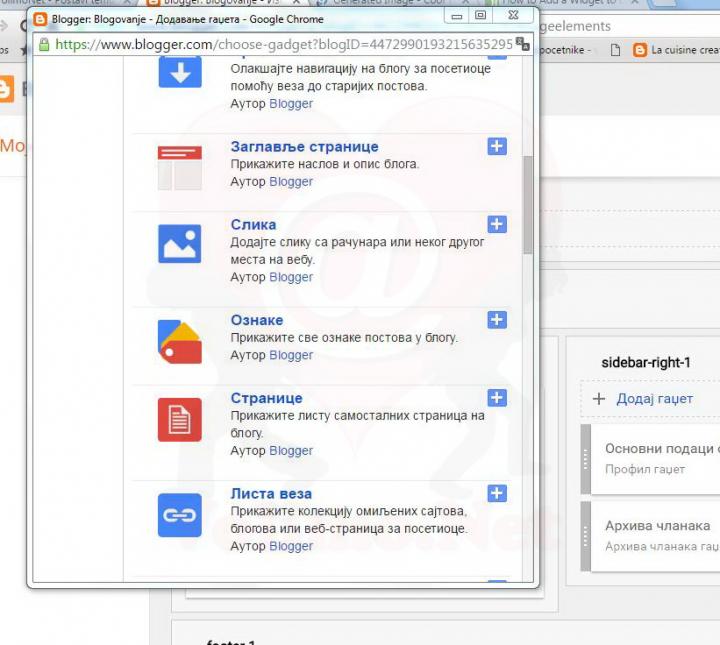Click the popup address bar URL

coord(284,45)
